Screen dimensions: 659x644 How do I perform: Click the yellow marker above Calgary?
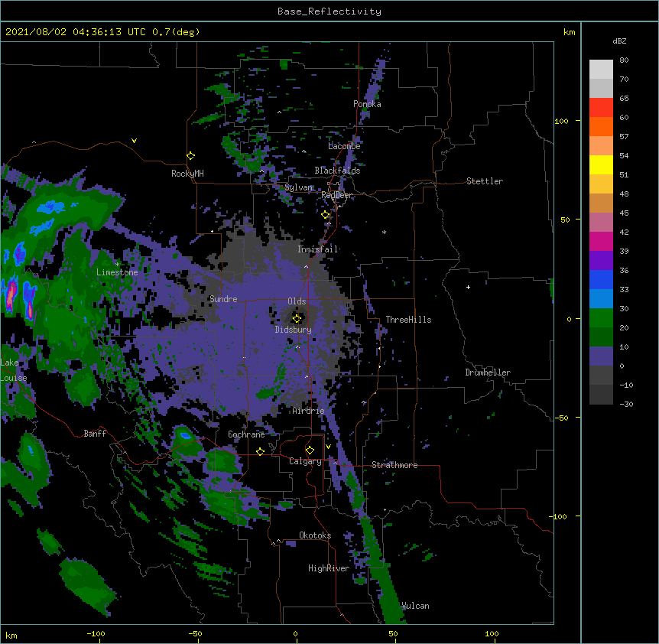pyautogui.click(x=310, y=450)
